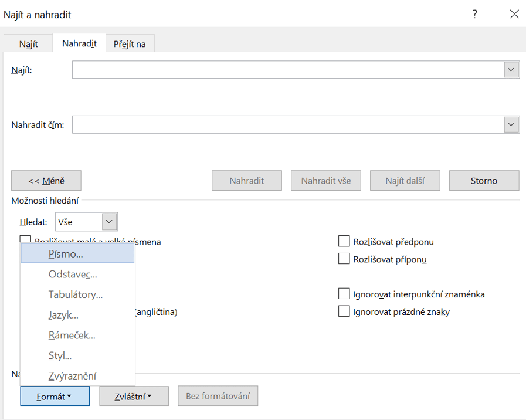
Task: Choose Písmo... from the Formát menu
Action: 66,254
